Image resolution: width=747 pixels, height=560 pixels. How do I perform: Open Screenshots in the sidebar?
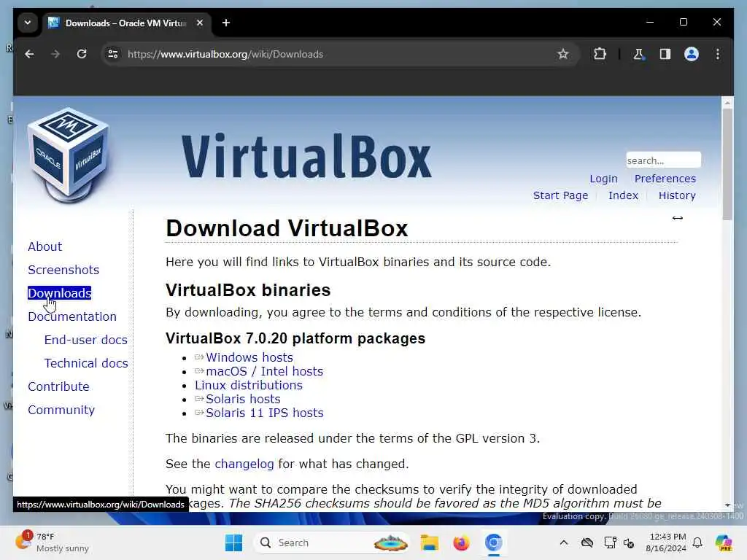click(63, 270)
